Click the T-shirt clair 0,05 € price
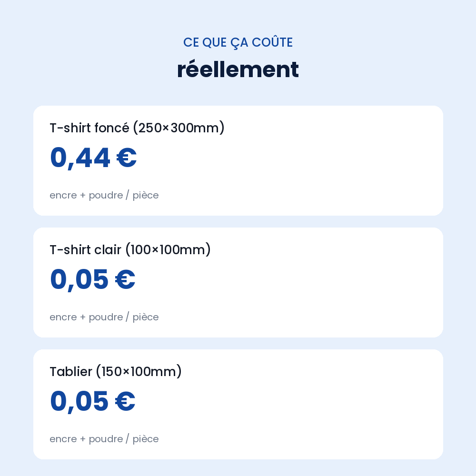476x476 pixels. click(93, 279)
